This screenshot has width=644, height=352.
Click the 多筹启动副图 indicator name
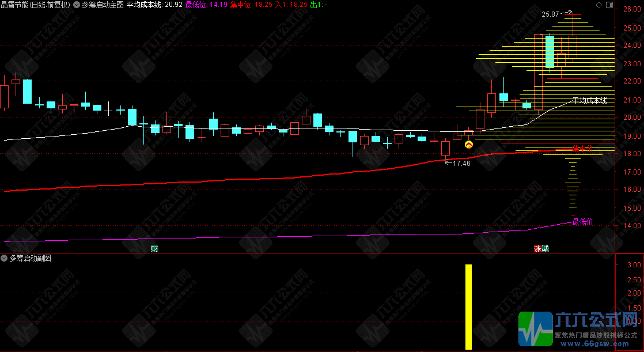30,258
